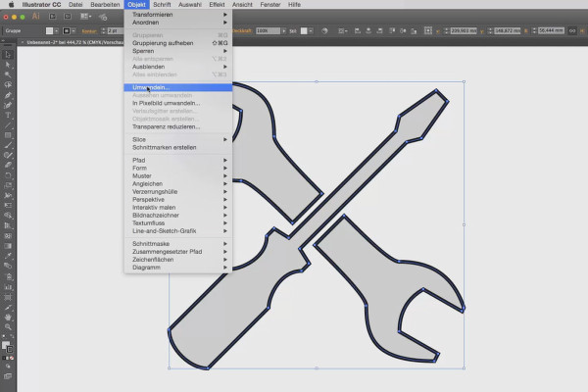Toggle constrain width and height proportions link

tap(572, 30)
